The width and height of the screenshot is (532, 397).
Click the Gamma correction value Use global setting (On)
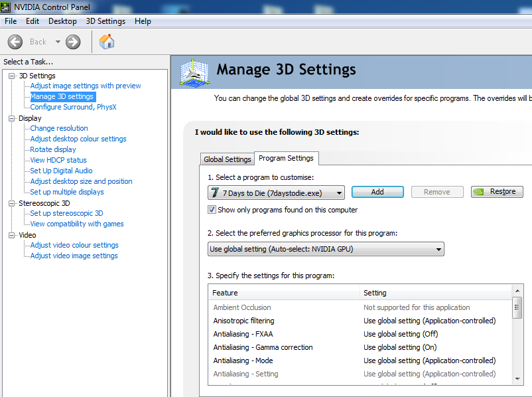tap(400, 347)
